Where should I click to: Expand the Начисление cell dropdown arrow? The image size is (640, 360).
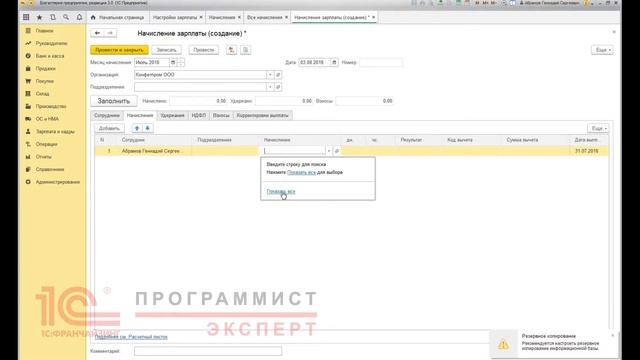[x=329, y=151]
